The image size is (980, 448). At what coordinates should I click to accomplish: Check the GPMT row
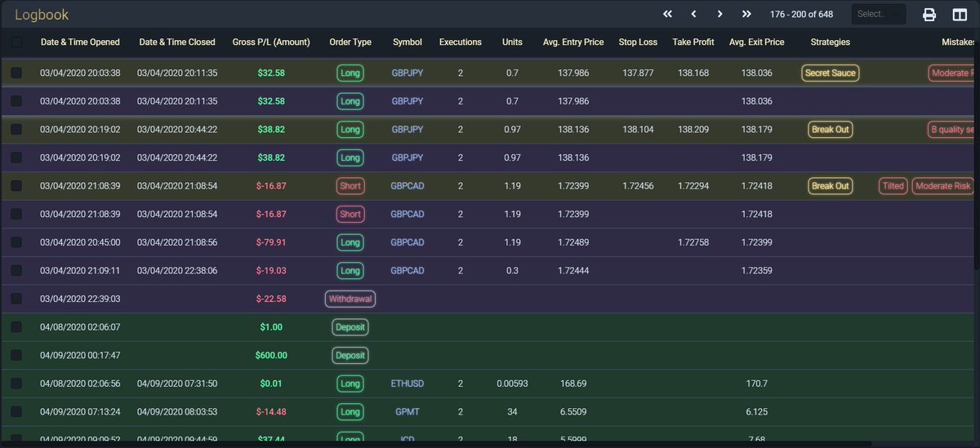17,412
